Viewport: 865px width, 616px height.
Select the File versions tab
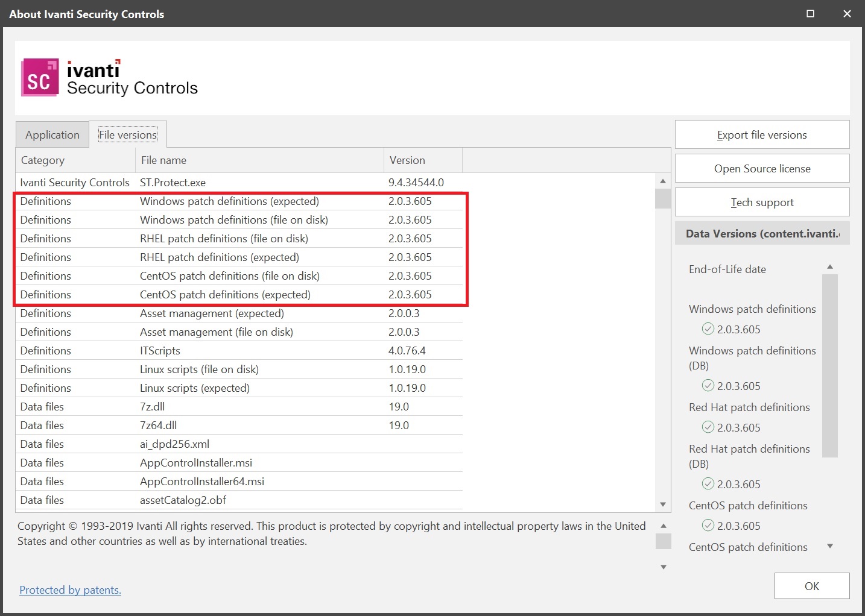[128, 134]
